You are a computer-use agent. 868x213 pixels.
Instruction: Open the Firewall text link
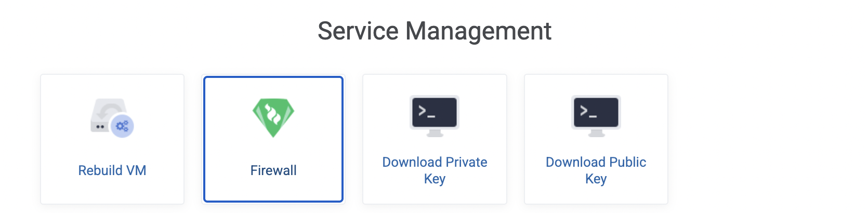click(273, 170)
